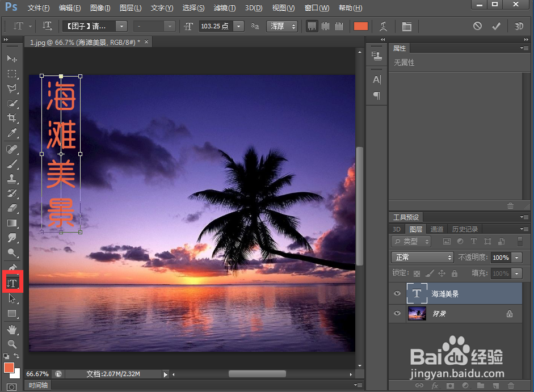
Task: Open blend mode 正常 dropdown
Action: click(422, 257)
